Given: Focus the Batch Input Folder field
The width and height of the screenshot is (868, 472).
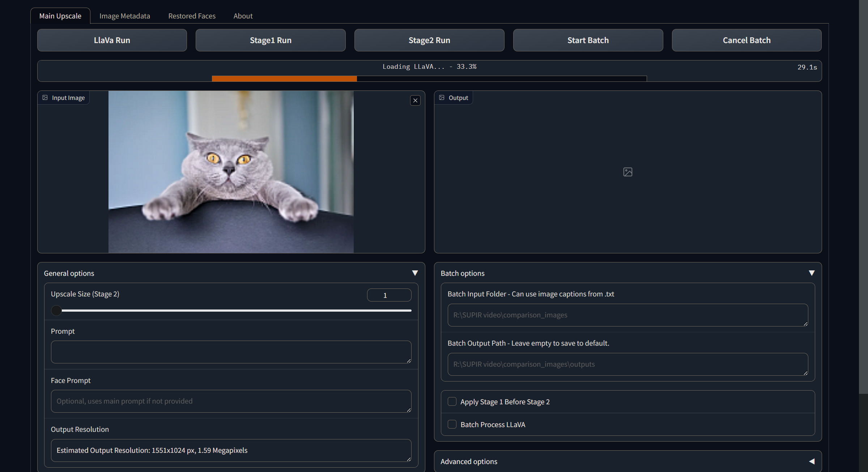Looking at the screenshot, I should pos(627,315).
